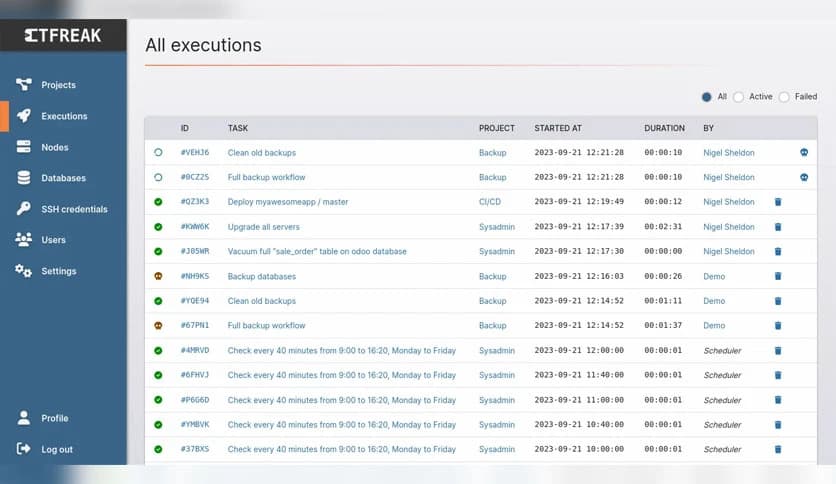The width and height of the screenshot is (836, 484).
Task: Click Log out in the sidebar
Action: (56, 449)
